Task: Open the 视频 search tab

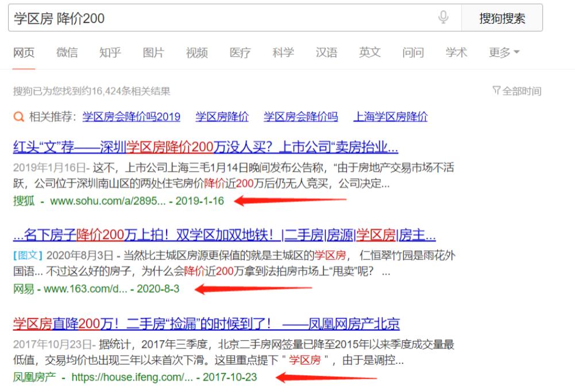Action: pyautogui.click(x=197, y=52)
